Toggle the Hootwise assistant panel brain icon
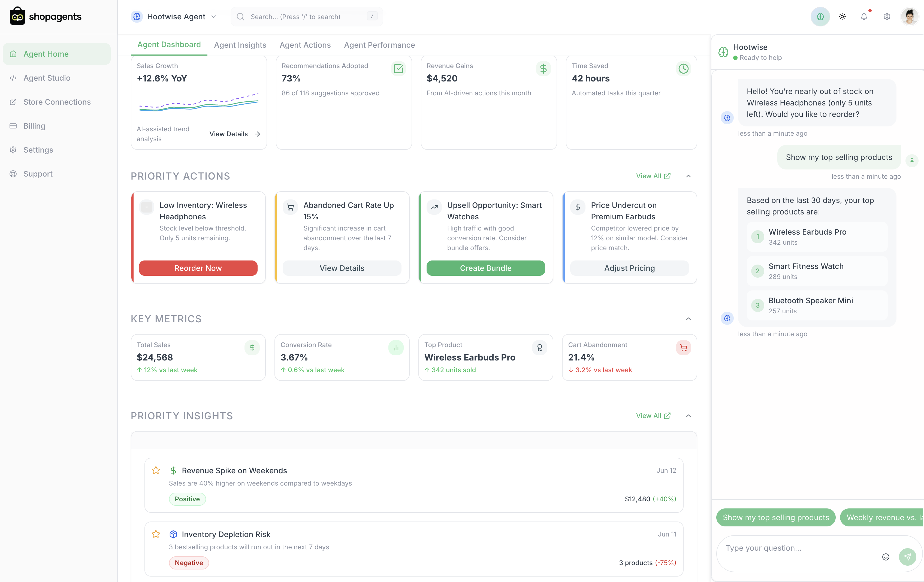Viewport: 924px width, 582px height. tap(820, 17)
